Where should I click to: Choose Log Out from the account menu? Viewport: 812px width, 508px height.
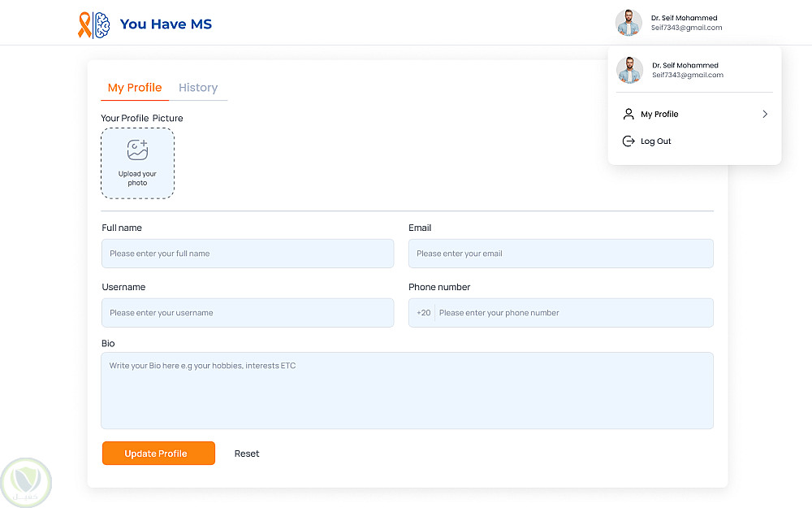coord(656,141)
